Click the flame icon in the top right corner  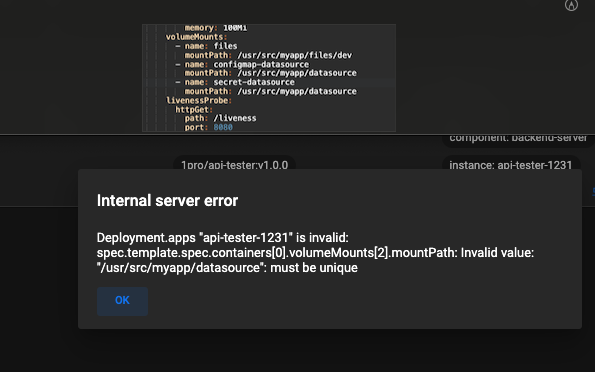click(571, 5)
